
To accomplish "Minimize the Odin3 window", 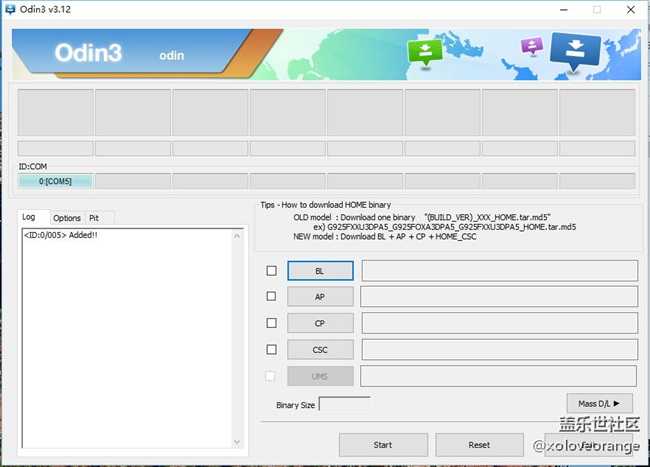I will [564, 10].
